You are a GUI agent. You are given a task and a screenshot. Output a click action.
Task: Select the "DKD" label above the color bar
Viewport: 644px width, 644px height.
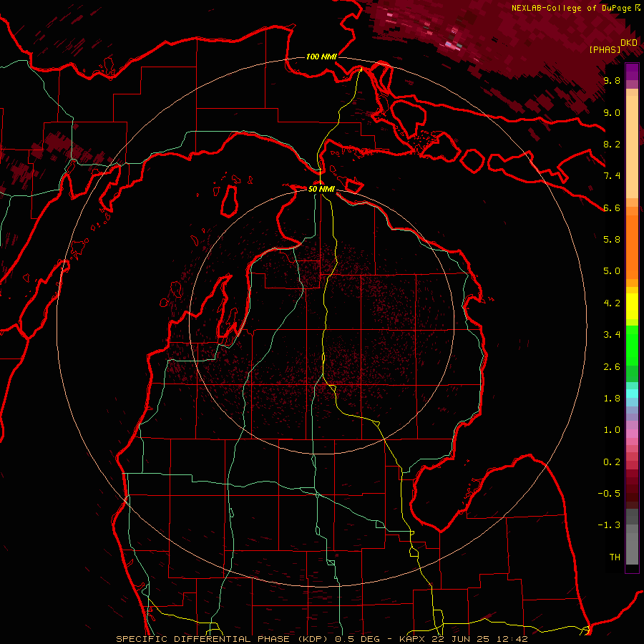click(629, 43)
